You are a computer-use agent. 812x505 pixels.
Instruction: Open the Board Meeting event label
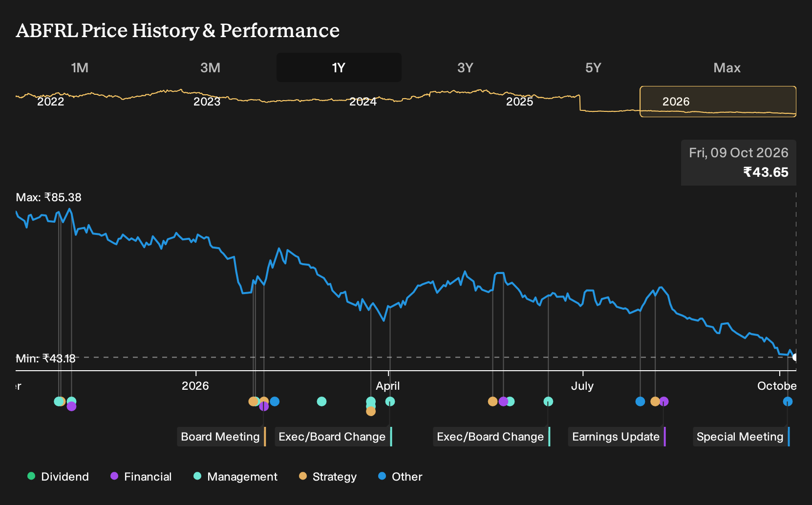pos(221,437)
